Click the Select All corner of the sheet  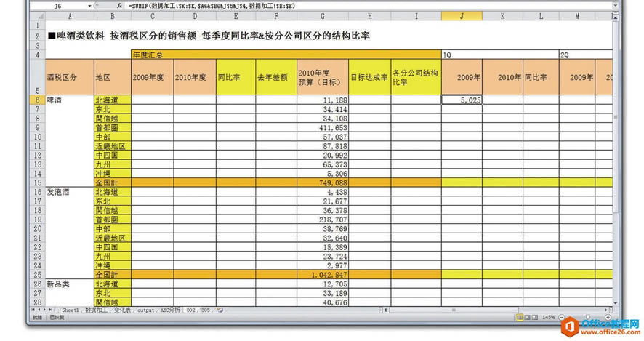pyautogui.click(x=37, y=16)
